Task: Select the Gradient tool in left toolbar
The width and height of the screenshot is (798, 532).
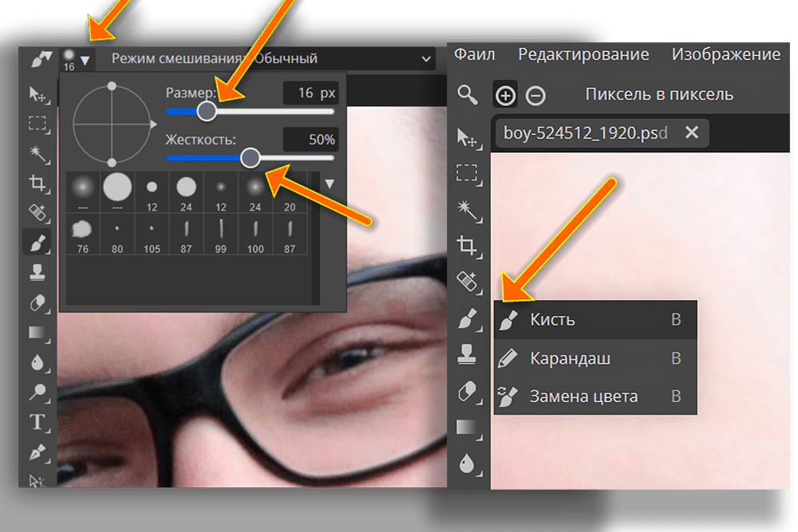Action: [x=38, y=333]
